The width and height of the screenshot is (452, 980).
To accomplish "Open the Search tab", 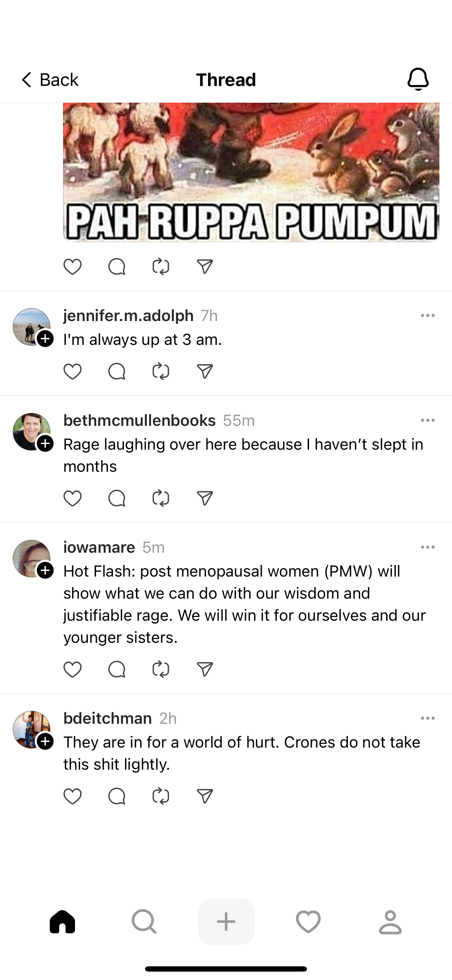I will 144,922.
